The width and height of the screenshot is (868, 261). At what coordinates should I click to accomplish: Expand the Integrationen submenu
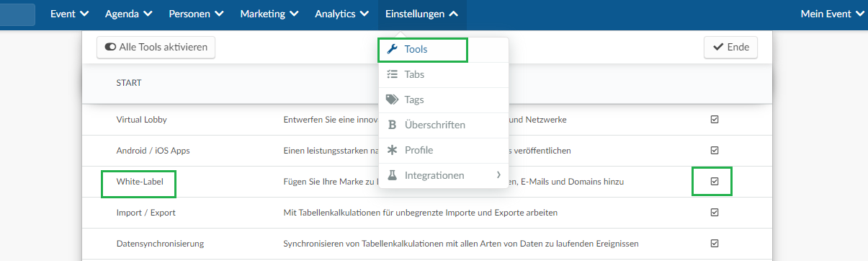pos(444,175)
